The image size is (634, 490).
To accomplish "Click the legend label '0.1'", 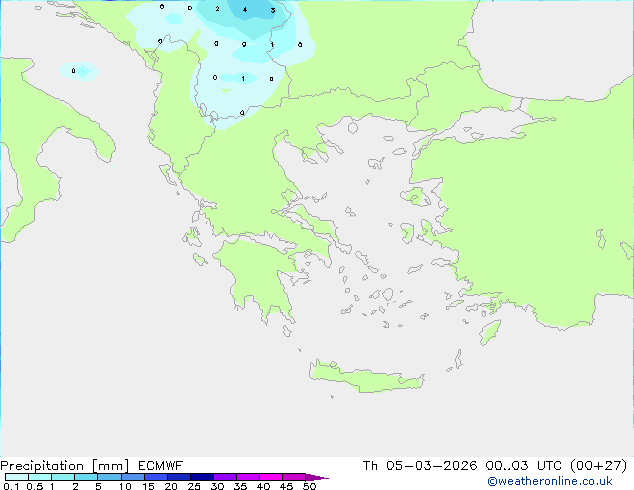I will pyautogui.click(x=11, y=486).
